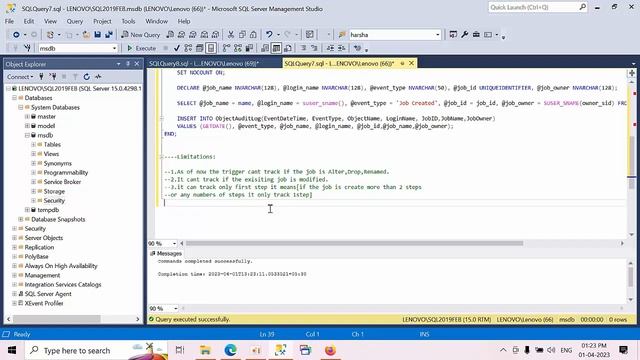Increase line indent

tap(342, 48)
